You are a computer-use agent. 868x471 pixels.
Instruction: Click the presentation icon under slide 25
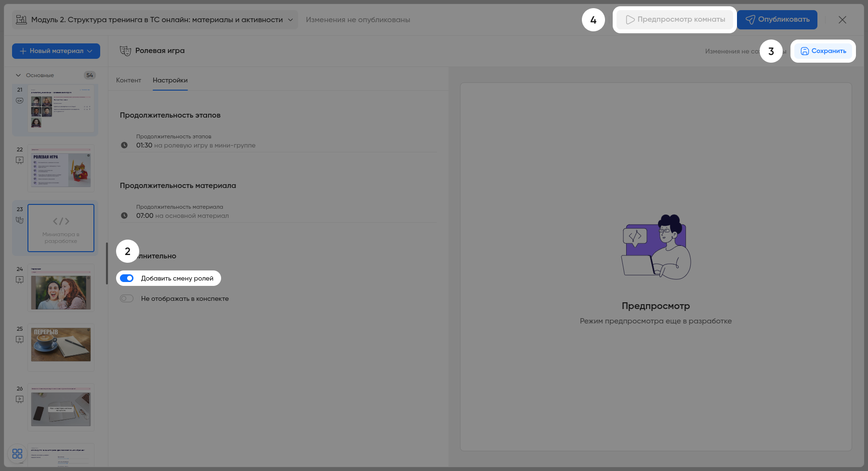pyautogui.click(x=20, y=340)
